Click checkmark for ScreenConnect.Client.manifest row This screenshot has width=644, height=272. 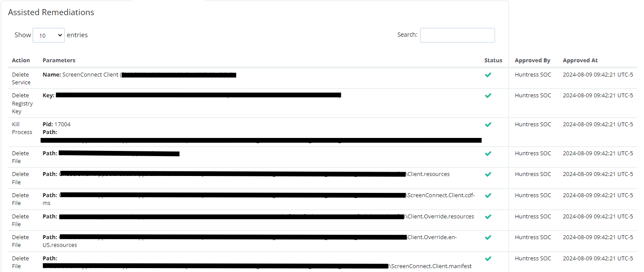pyautogui.click(x=488, y=259)
